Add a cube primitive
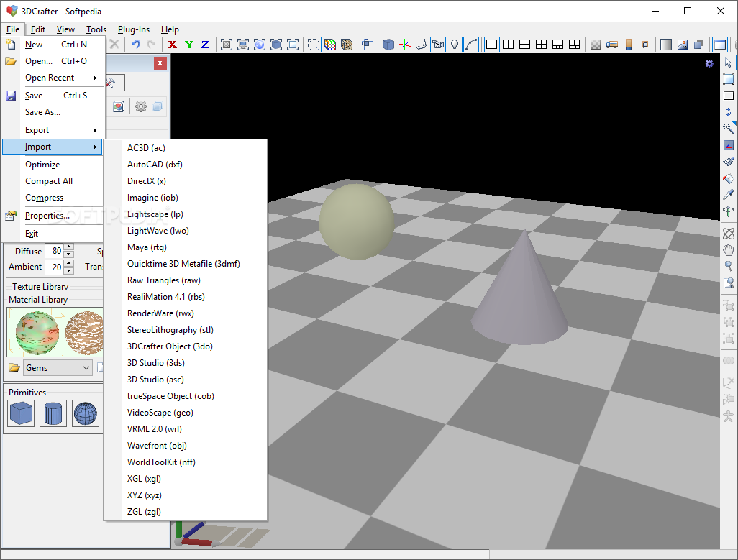Viewport: 738px width, 560px height. coord(21,413)
